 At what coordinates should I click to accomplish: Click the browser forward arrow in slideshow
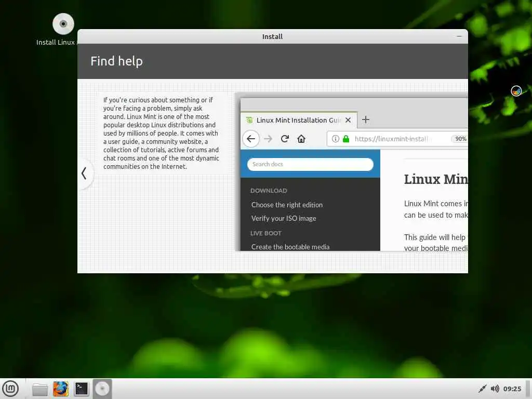pyautogui.click(x=268, y=139)
